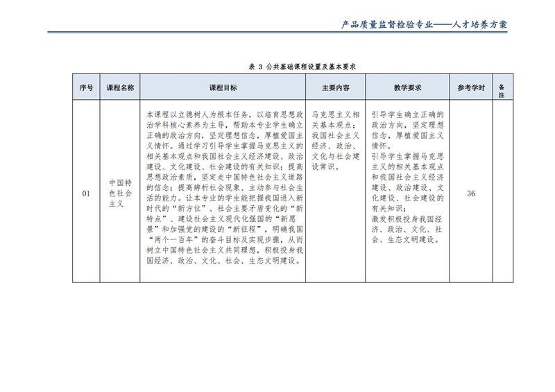The width and height of the screenshot is (555, 392).
Task: Click the page header title 产品质量监督检验专业——人才培养方案
Action: (425, 24)
